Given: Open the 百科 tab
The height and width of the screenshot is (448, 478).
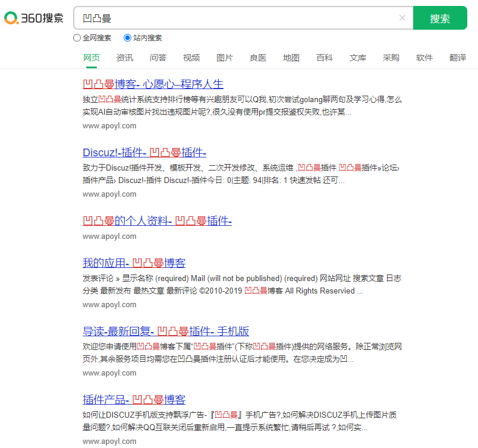Looking at the screenshot, I should point(325,58).
